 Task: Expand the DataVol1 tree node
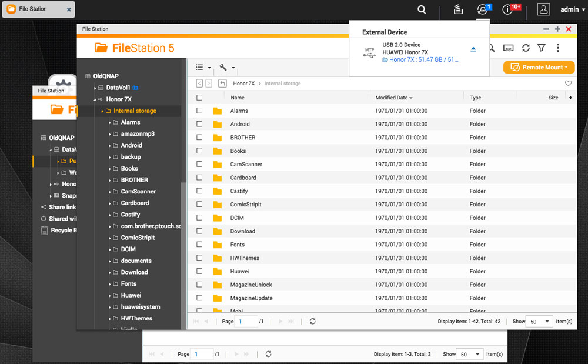[x=95, y=88]
